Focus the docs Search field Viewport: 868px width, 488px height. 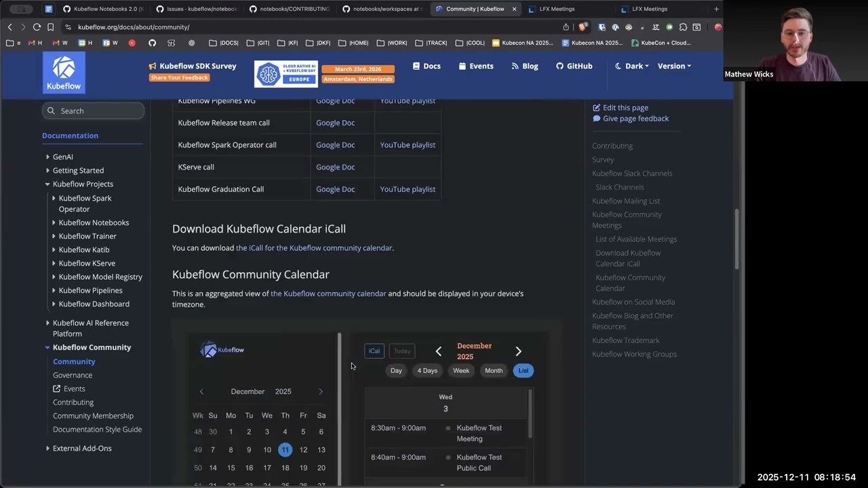(93, 110)
